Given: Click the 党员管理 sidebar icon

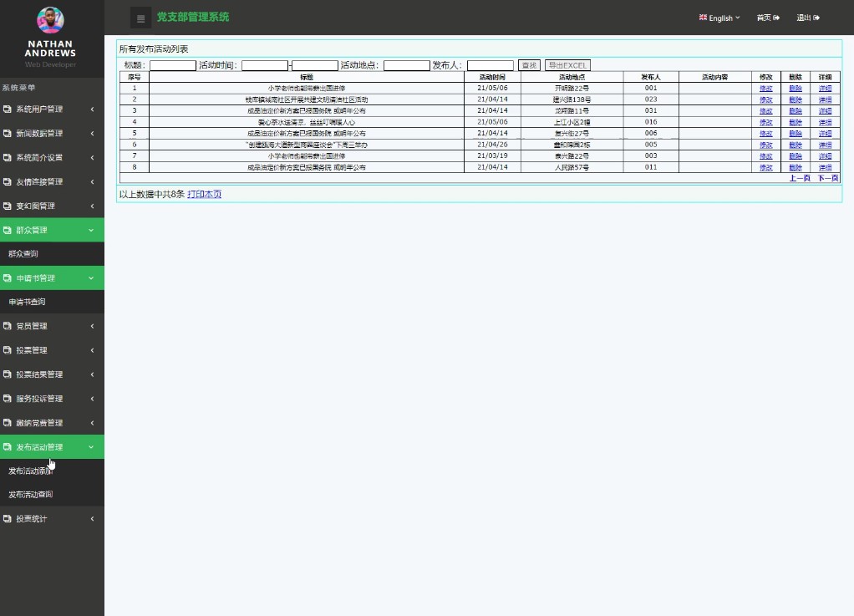Looking at the screenshot, I should [8, 326].
